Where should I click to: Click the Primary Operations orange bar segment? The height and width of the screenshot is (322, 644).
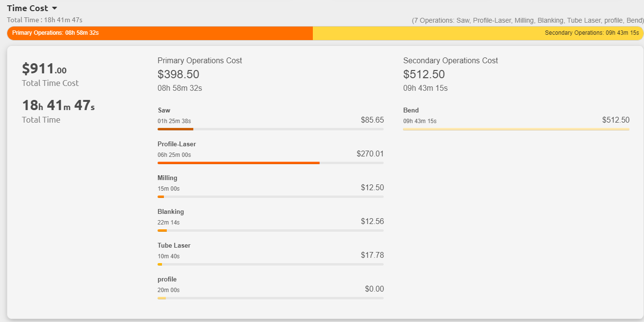pyautogui.click(x=160, y=33)
